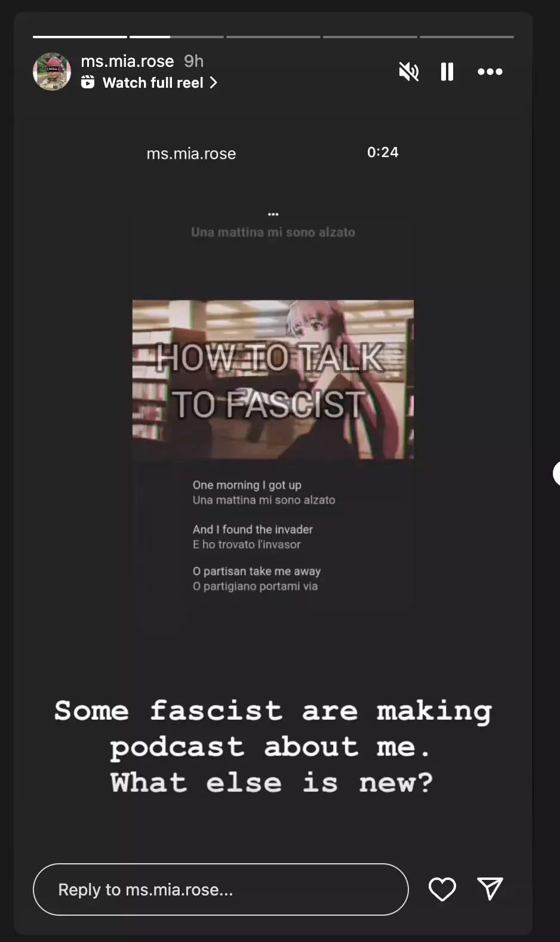The image size is (560, 942).
Task: Pause the story playback
Action: pos(447,72)
